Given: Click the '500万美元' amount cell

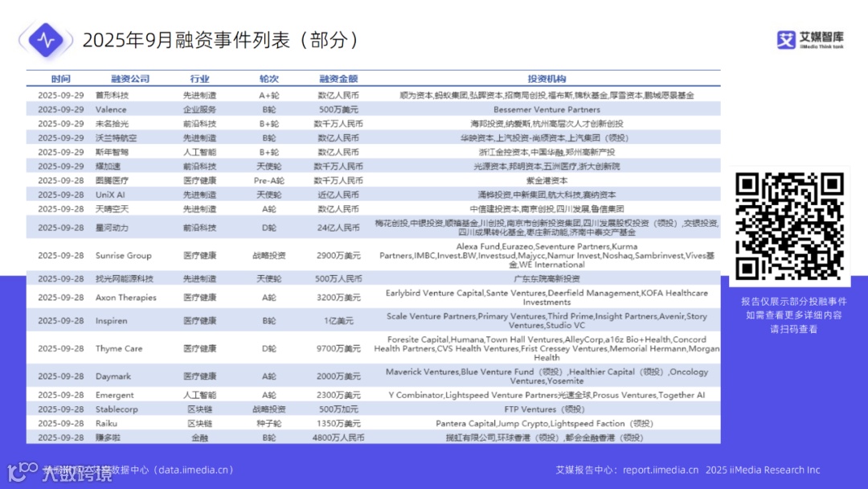Looking at the screenshot, I should [x=338, y=109].
